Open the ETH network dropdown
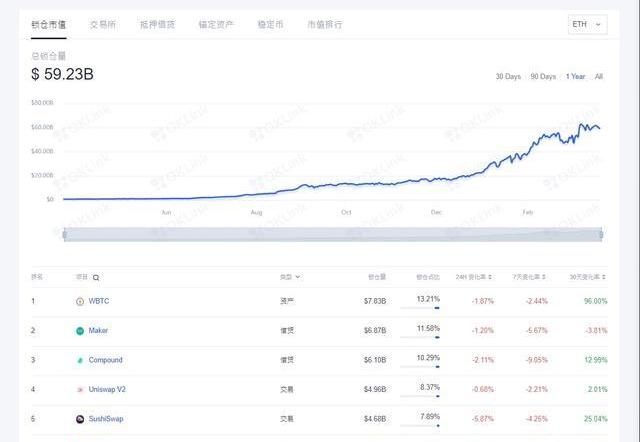Viewport: 640px width, 442px height. 586,24
